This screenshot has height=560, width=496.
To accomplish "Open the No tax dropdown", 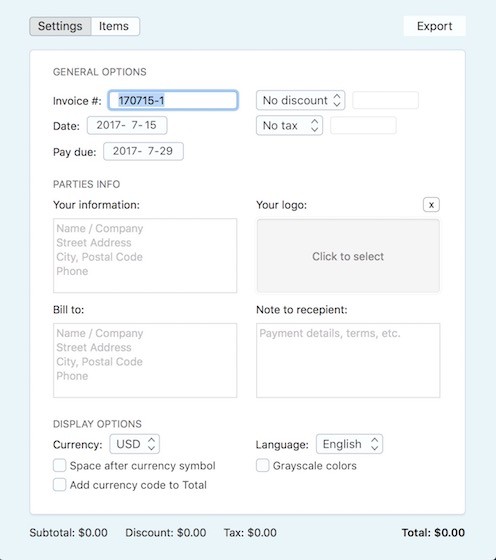I will tap(289, 125).
